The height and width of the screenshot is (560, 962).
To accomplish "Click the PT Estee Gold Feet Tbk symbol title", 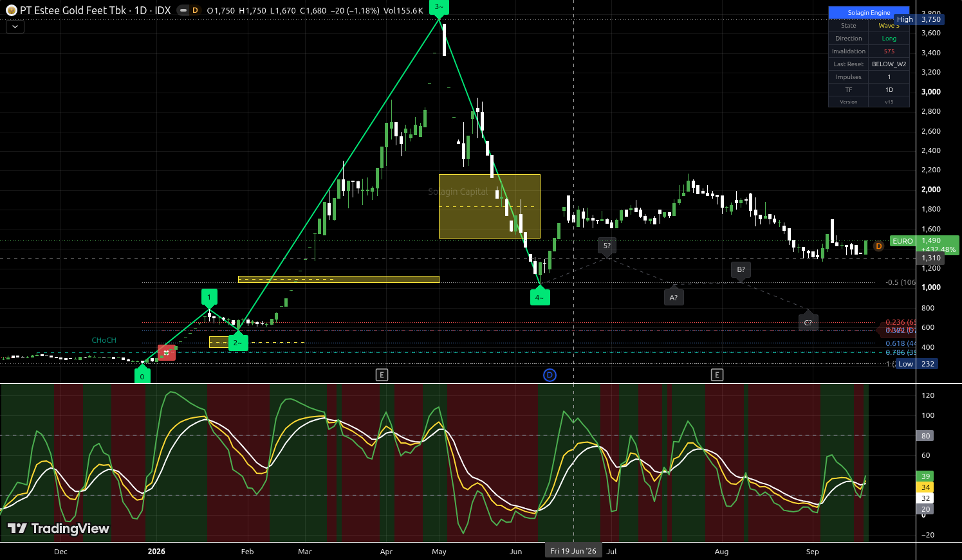I will [73, 10].
